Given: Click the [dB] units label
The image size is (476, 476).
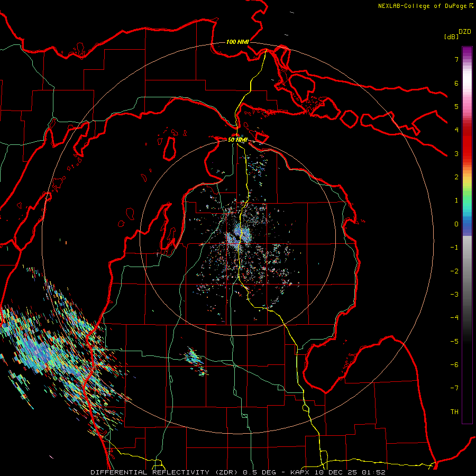Looking at the screenshot, I should [x=452, y=36].
